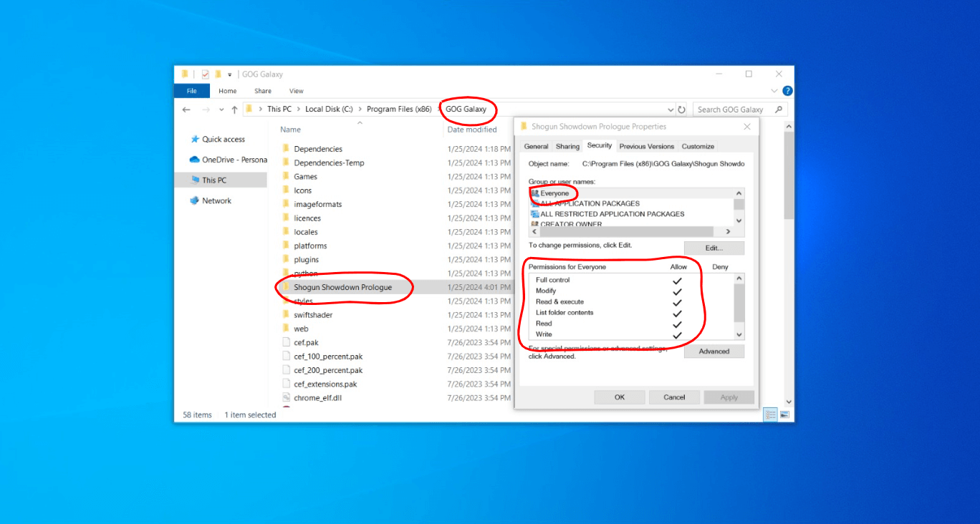Open the address bar history dropdown

click(x=671, y=110)
